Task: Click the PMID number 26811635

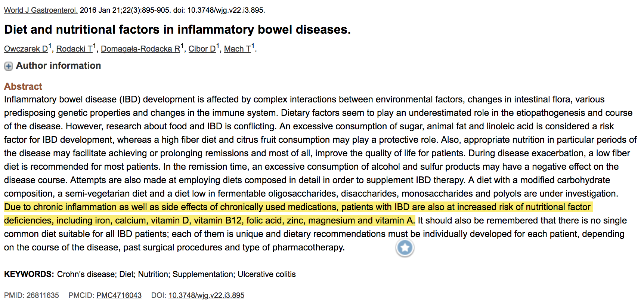Action: pos(43,295)
